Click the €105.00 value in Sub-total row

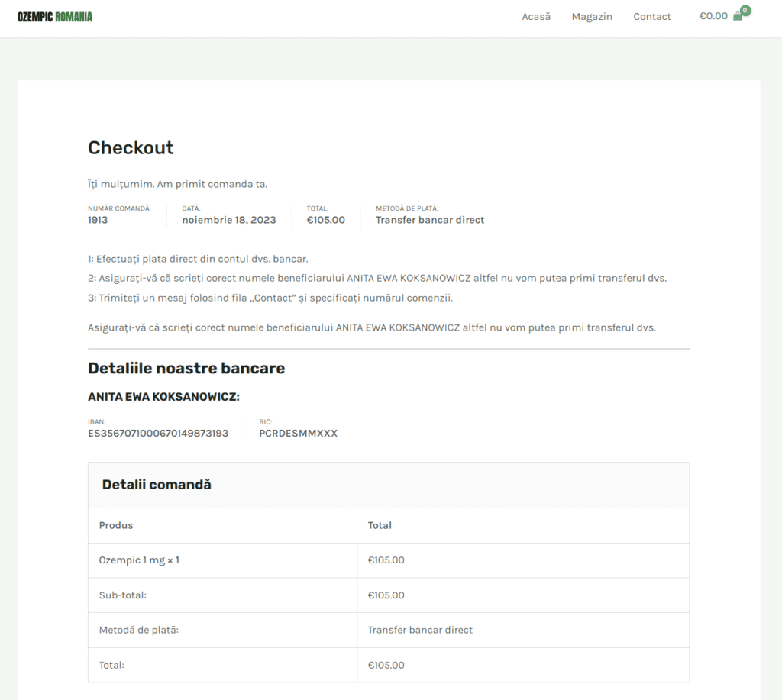click(386, 595)
